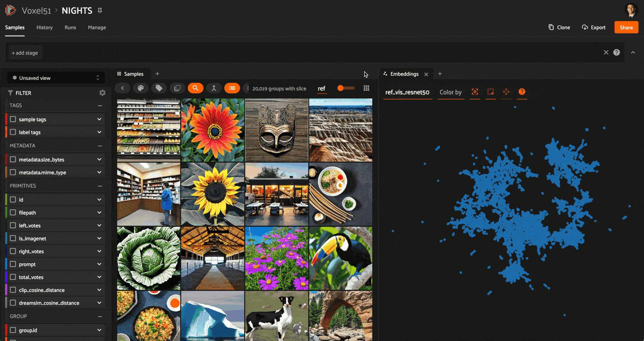644x341 pixels.
Task: Collapse the view bar with chevron
Action: (633, 52)
